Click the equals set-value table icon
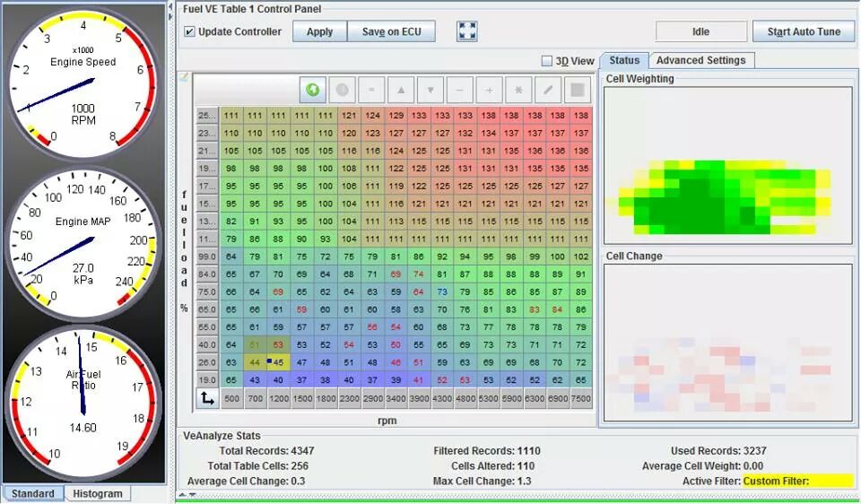The height and width of the screenshot is (504, 861). (371, 90)
